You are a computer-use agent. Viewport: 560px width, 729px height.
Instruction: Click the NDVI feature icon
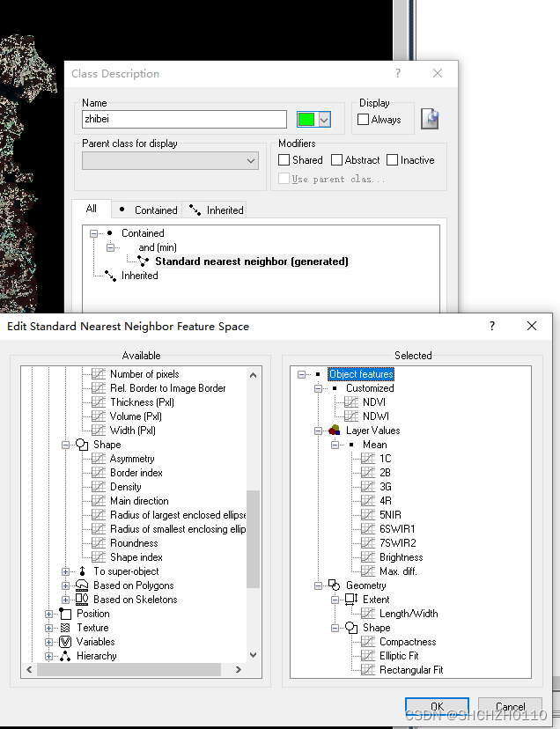(x=351, y=402)
